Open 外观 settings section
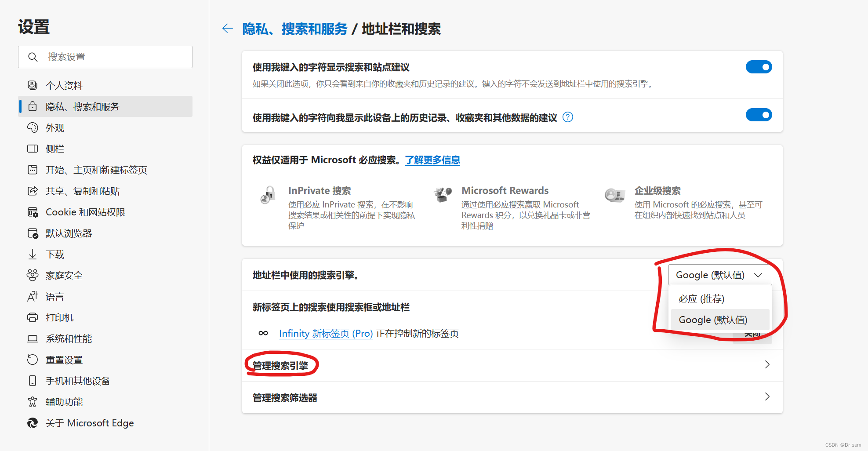 click(x=105, y=127)
